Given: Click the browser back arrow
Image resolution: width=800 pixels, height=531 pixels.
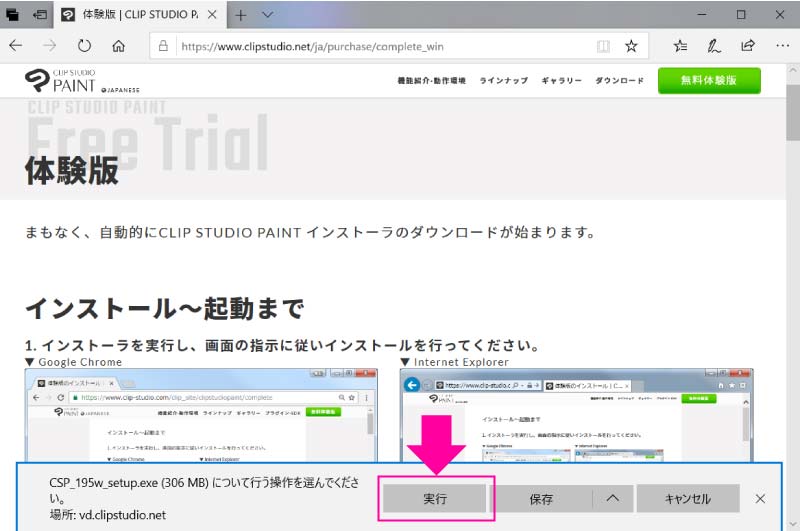Looking at the screenshot, I should (x=16, y=46).
